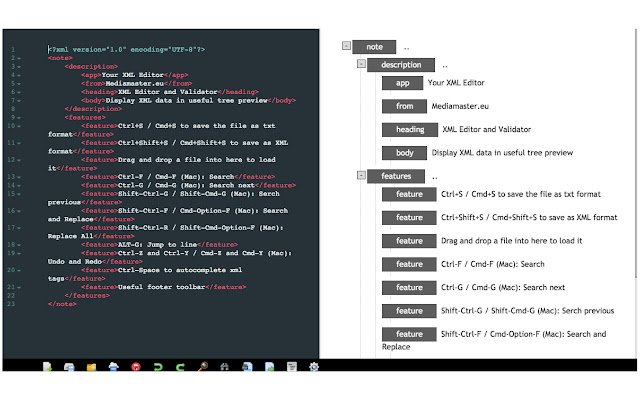Viewport: 640px width, 400px height.
Task: Click the disk save icon in footer toolbar
Action: click(x=69, y=367)
